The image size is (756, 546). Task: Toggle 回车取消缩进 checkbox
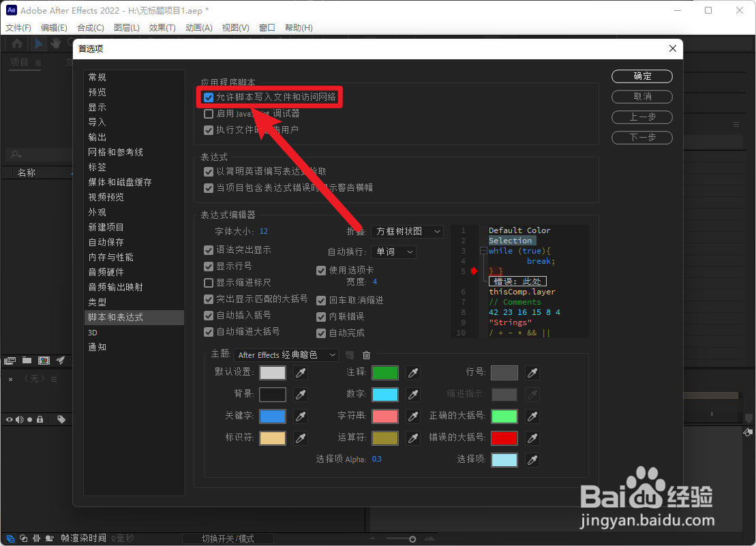tap(321, 301)
